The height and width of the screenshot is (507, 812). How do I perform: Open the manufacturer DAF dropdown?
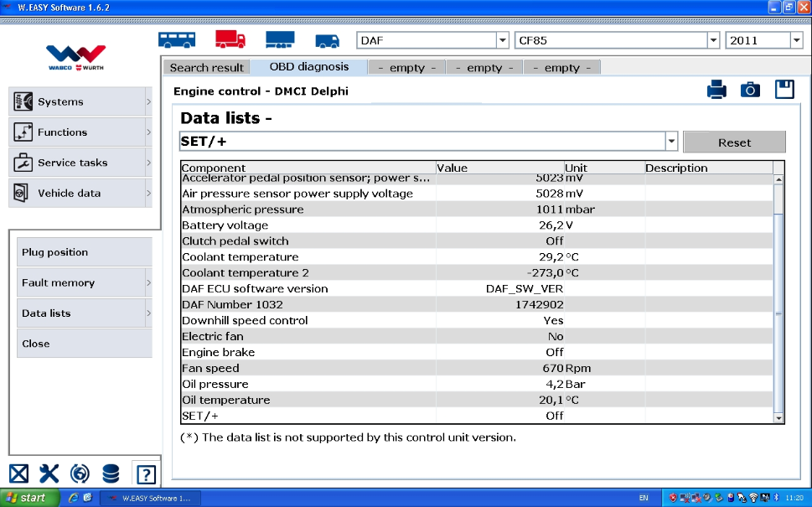click(502, 40)
